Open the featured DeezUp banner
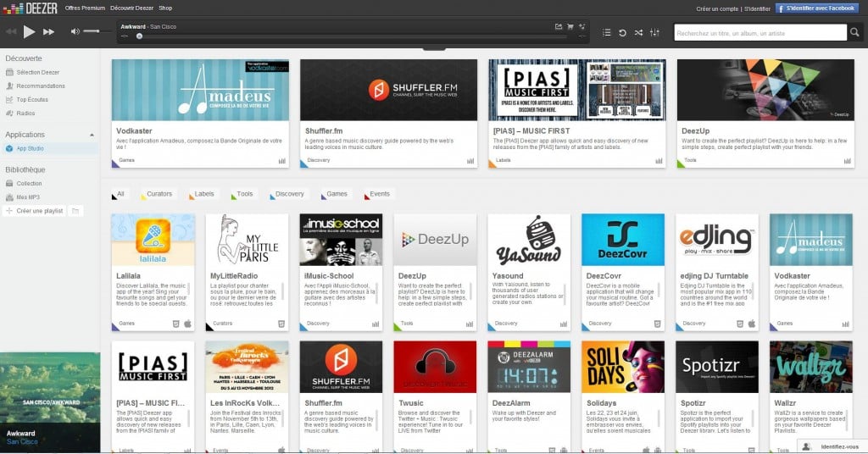Screen dimensions: 868x454 [765, 90]
